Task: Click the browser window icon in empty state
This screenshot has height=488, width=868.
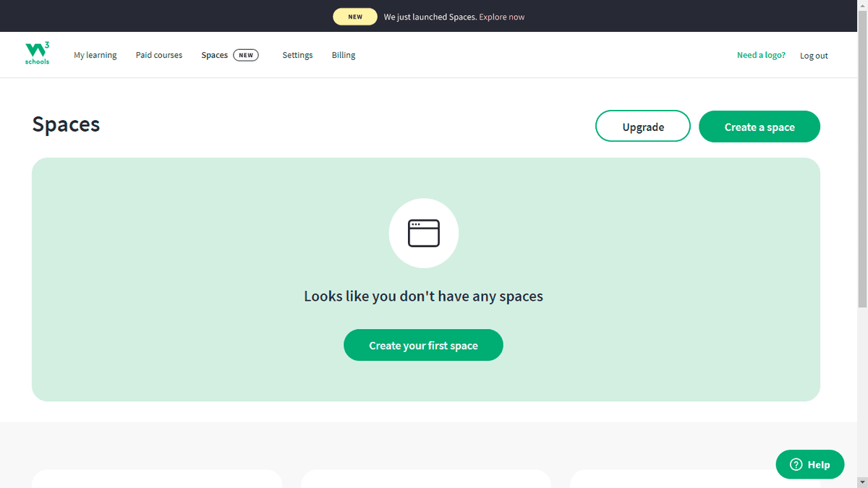Action: point(423,233)
